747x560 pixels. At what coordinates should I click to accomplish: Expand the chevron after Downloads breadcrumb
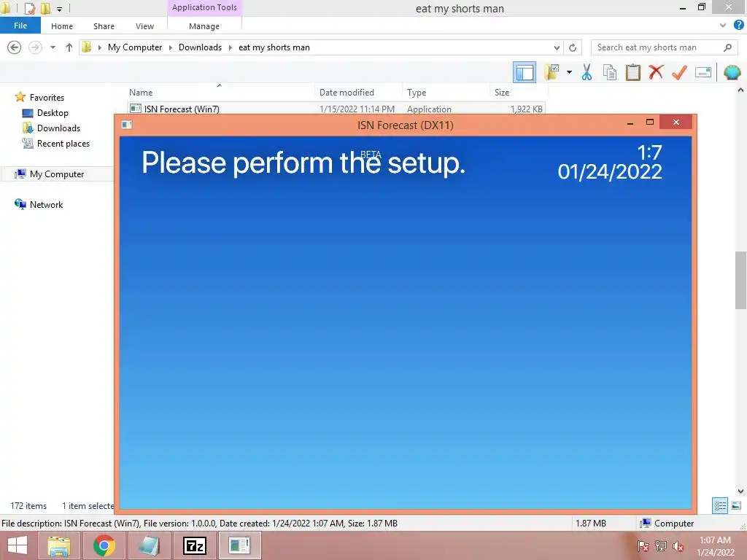click(231, 47)
